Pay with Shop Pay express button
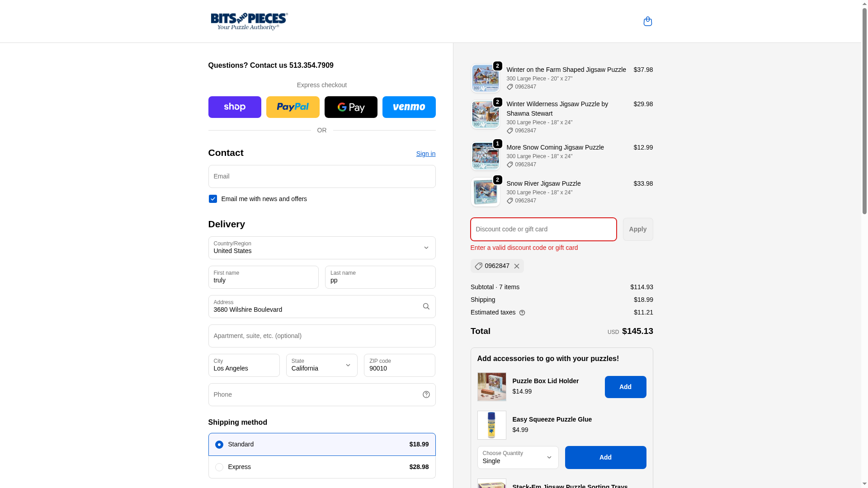868x488 pixels. (x=235, y=107)
